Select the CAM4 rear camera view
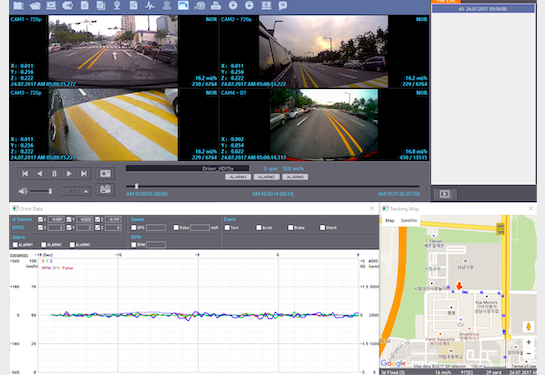The height and width of the screenshot is (375, 545). [324, 124]
